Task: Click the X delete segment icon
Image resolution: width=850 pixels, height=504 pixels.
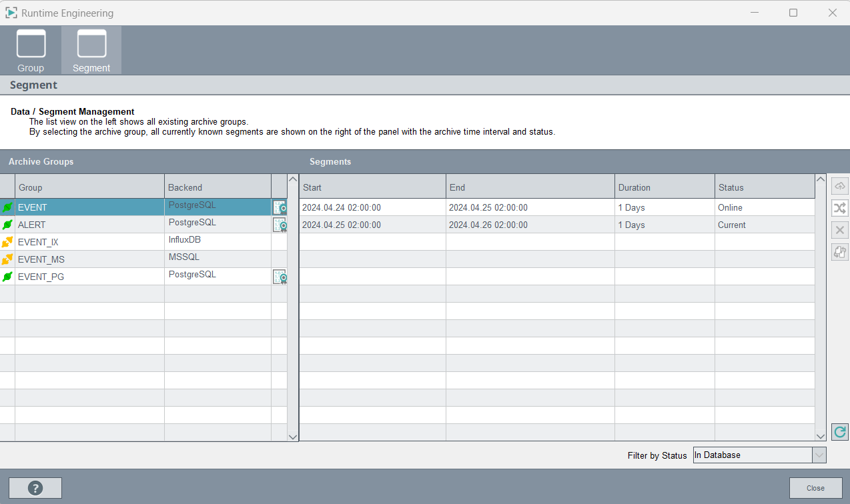Action: point(839,230)
